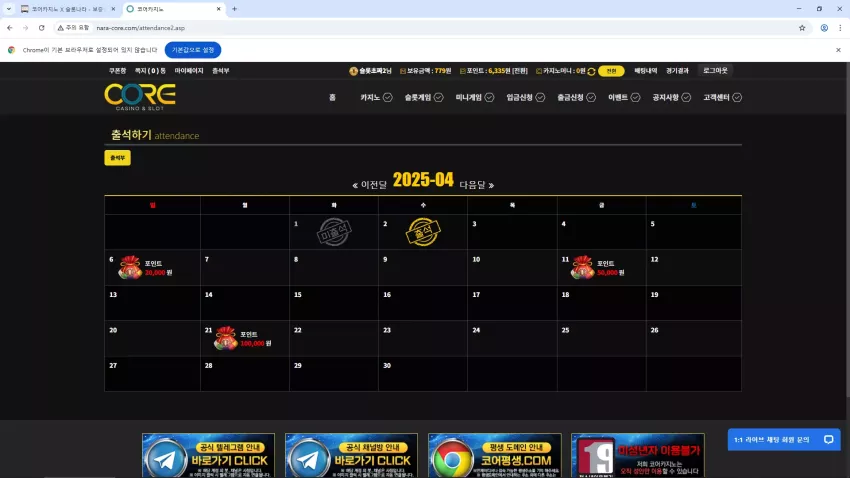Image resolution: width=850 pixels, height=478 pixels.
Task: Click the 100,000 point money bag icon
Action: pyautogui.click(x=226, y=338)
